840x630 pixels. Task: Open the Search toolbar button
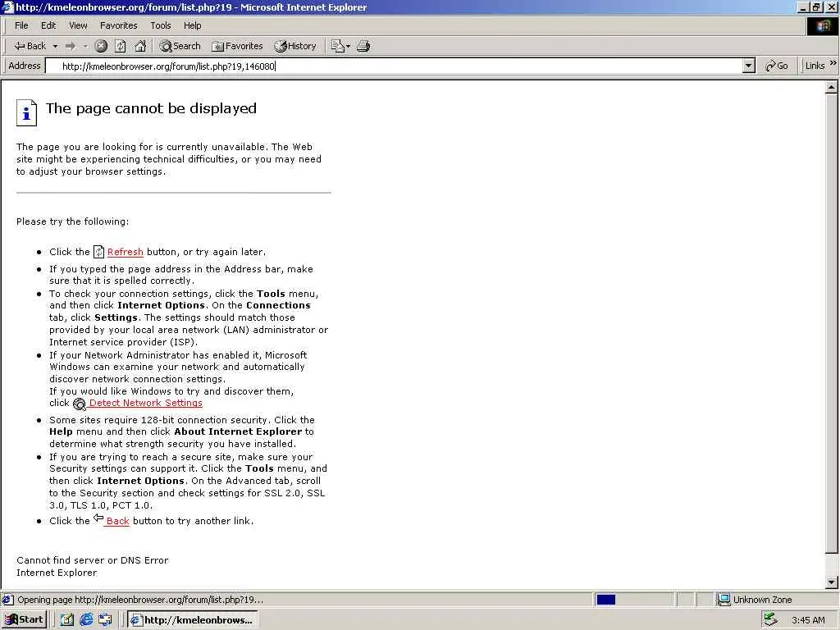180,46
